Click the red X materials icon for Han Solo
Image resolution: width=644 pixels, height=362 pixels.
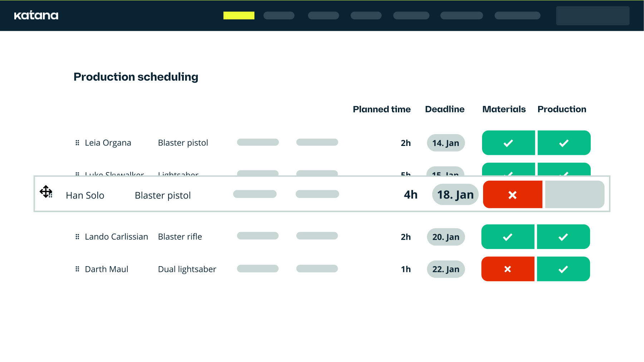[x=512, y=195]
